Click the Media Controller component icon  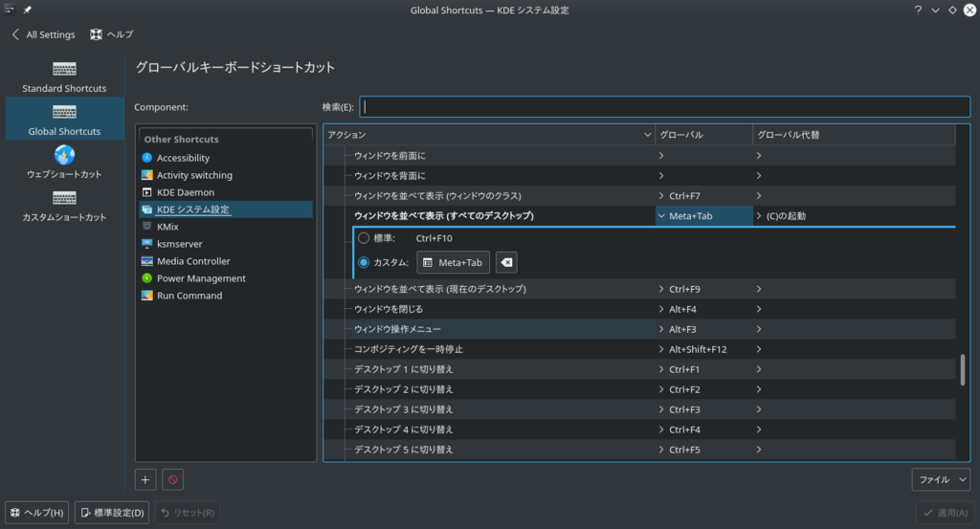pyautogui.click(x=146, y=260)
